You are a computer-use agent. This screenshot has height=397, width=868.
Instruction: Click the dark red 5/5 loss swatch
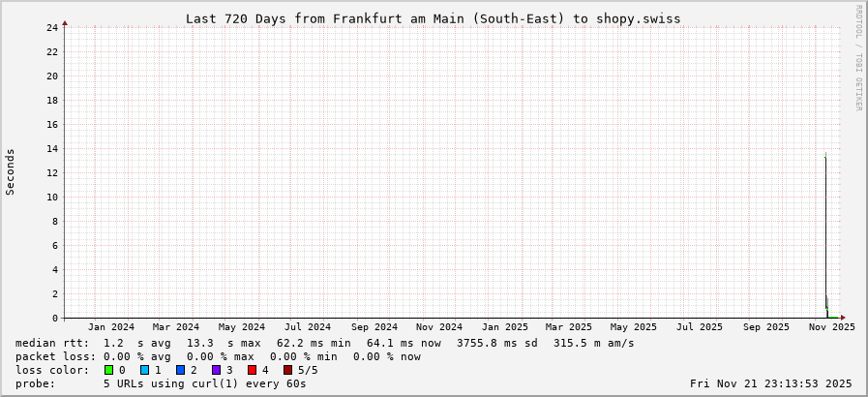point(287,370)
